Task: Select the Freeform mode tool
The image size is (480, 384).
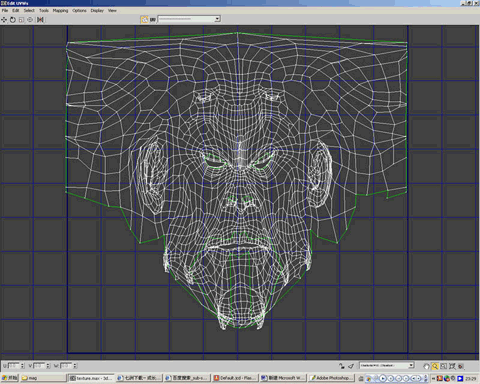Action: [30, 20]
